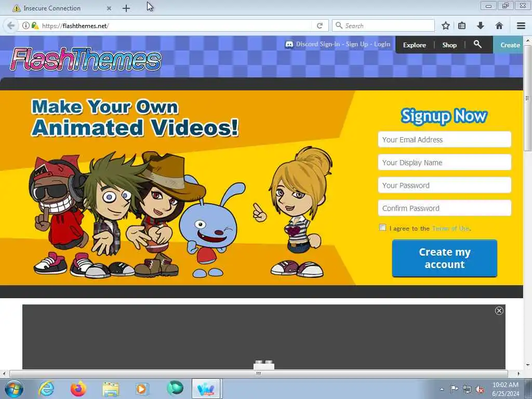Click the browser Search box
The image size is (532, 399).
tap(383, 26)
